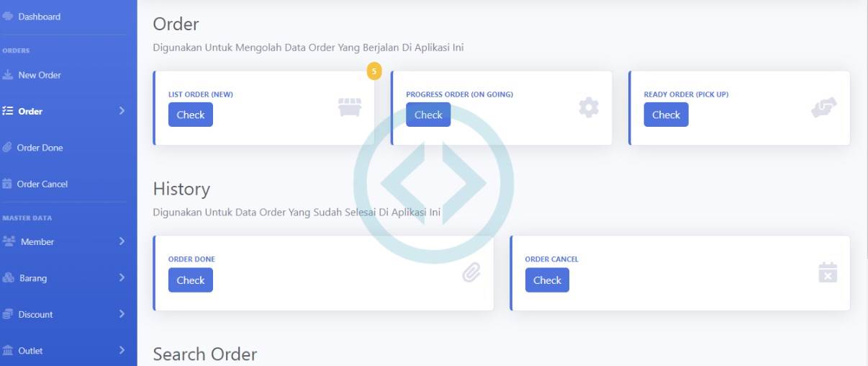Expand the Order submenu chevron
The width and height of the screenshot is (868, 366).
122,111
